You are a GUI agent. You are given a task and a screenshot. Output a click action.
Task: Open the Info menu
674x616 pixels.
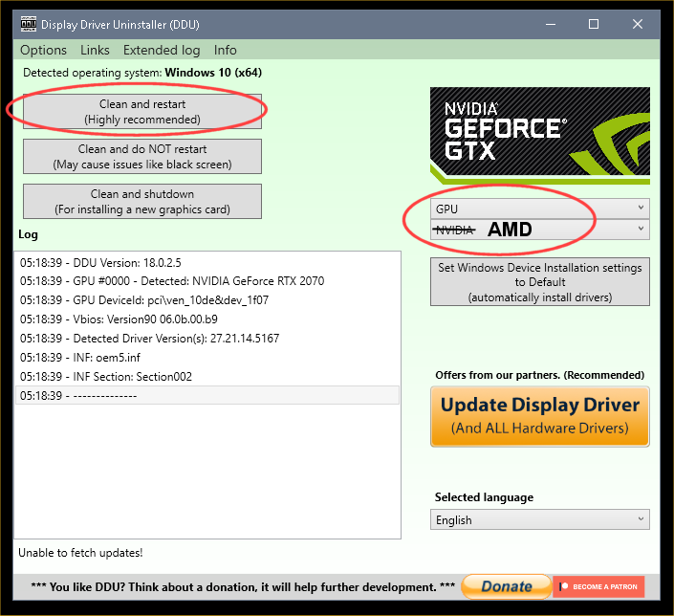coord(226,51)
